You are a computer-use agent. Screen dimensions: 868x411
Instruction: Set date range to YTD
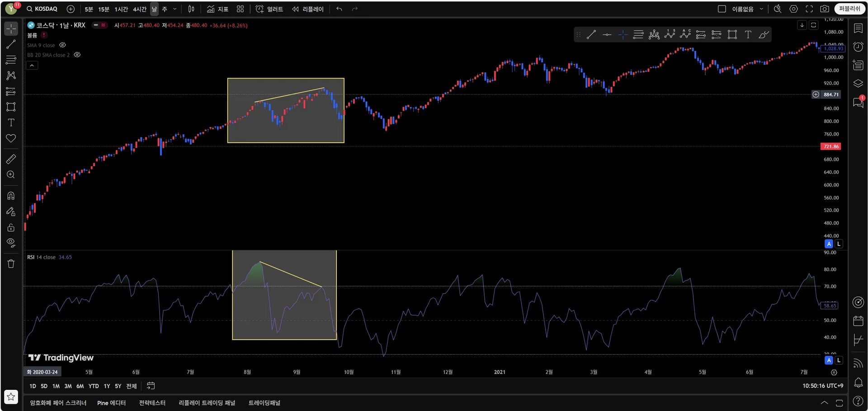94,386
